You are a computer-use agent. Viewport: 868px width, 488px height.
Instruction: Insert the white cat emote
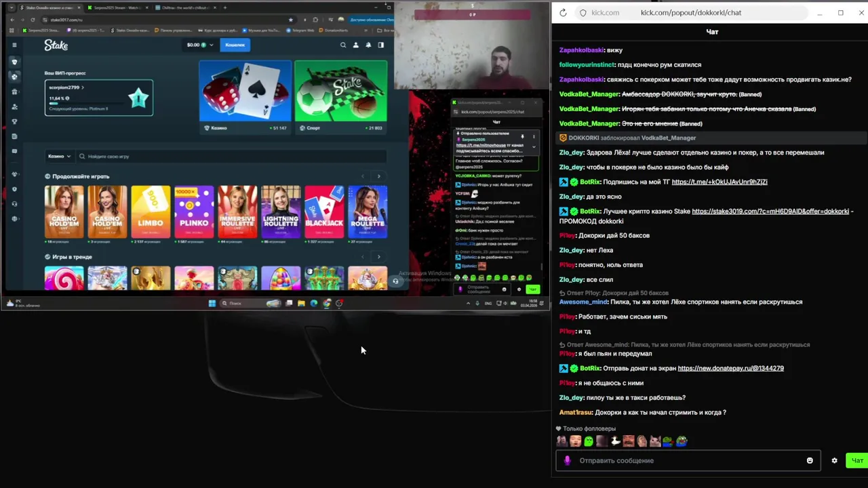pyautogui.click(x=655, y=441)
